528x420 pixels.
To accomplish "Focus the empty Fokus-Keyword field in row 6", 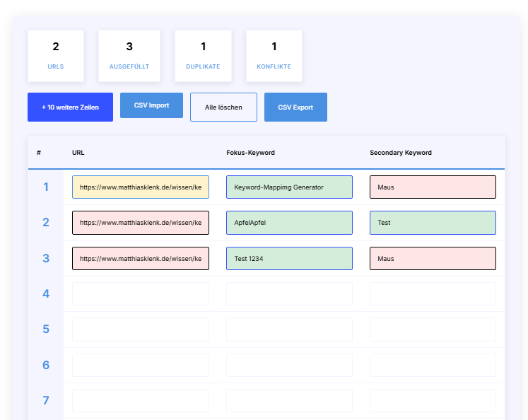I will [289, 365].
